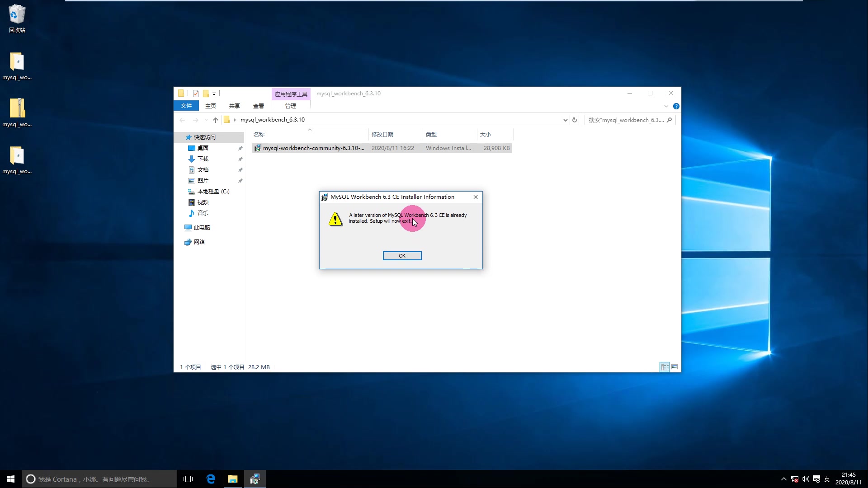Select 网络 in the navigation pane

click(x=199, y=242)
